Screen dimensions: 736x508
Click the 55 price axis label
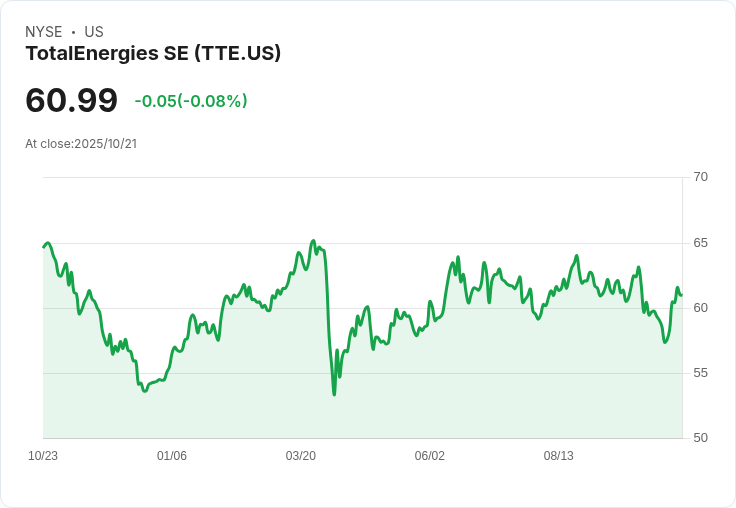coord(700,373)
